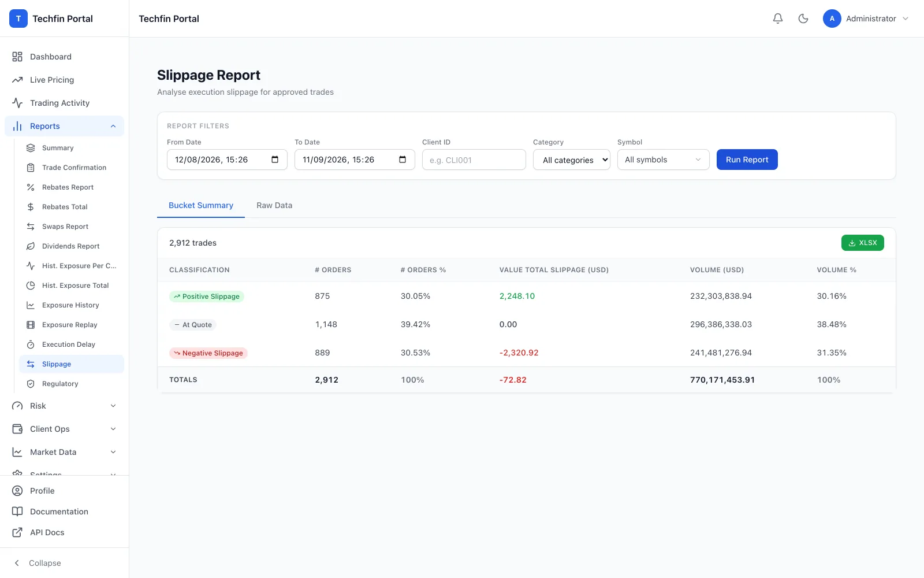Open the Exposure Replay report
The height and width of the screenshot is (578, 924).
[x=72, y=325]
